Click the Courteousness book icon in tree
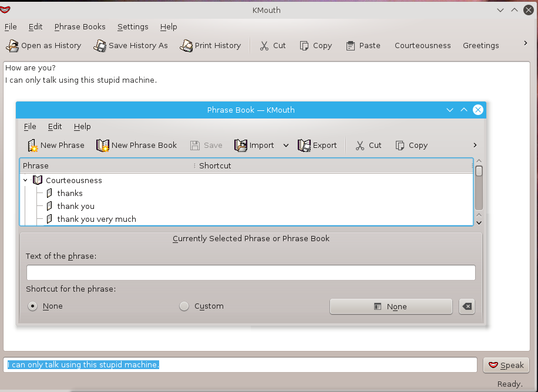538x392 pixels. [x=38, y=180]
